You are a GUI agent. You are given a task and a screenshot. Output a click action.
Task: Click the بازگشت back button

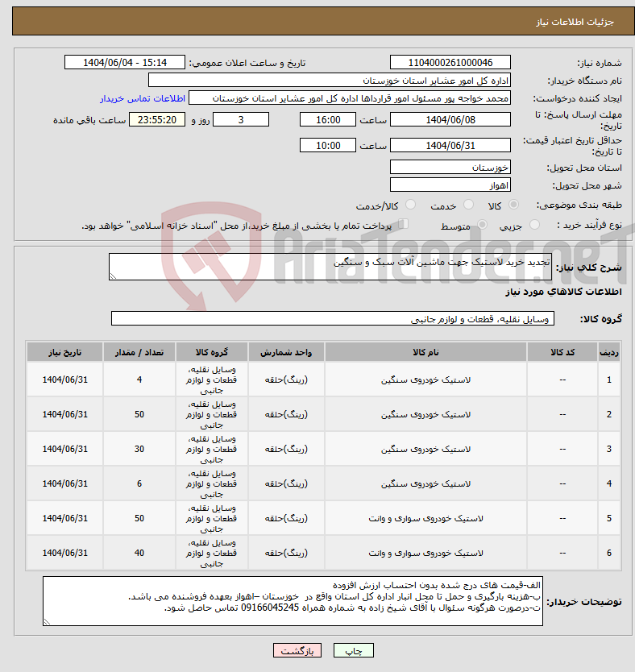tap(297, 650)
